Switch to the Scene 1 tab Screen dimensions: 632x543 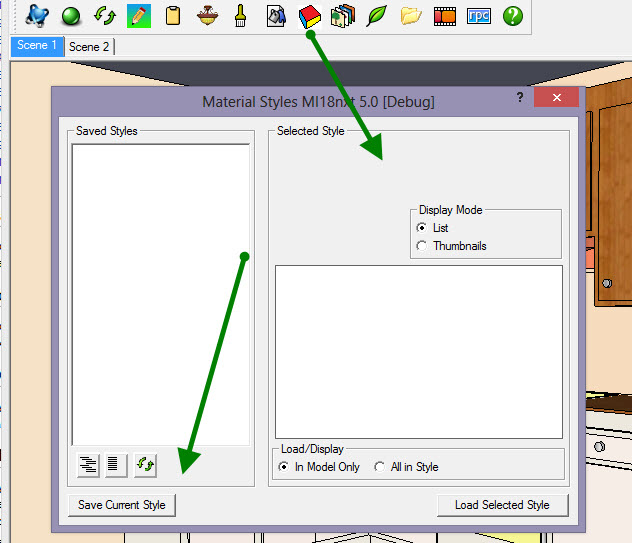(x=37, y=46)
